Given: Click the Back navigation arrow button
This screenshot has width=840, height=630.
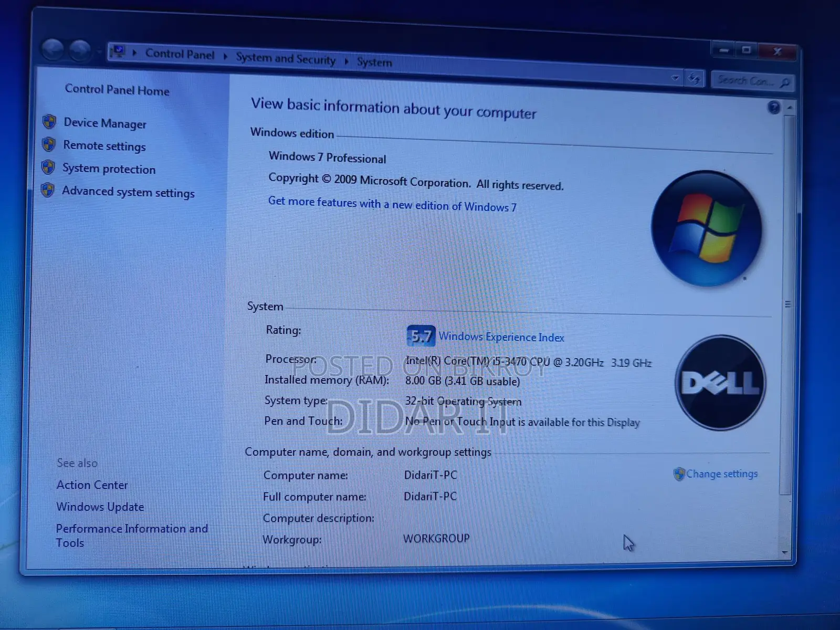Looking at the screenshot, I should 52,50.
